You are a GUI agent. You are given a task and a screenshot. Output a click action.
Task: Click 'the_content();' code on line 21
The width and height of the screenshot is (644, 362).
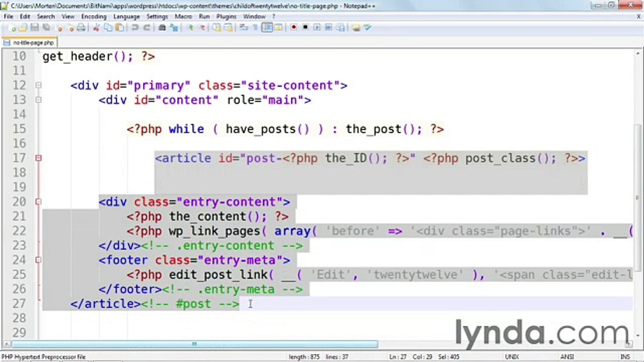(218, 217)
